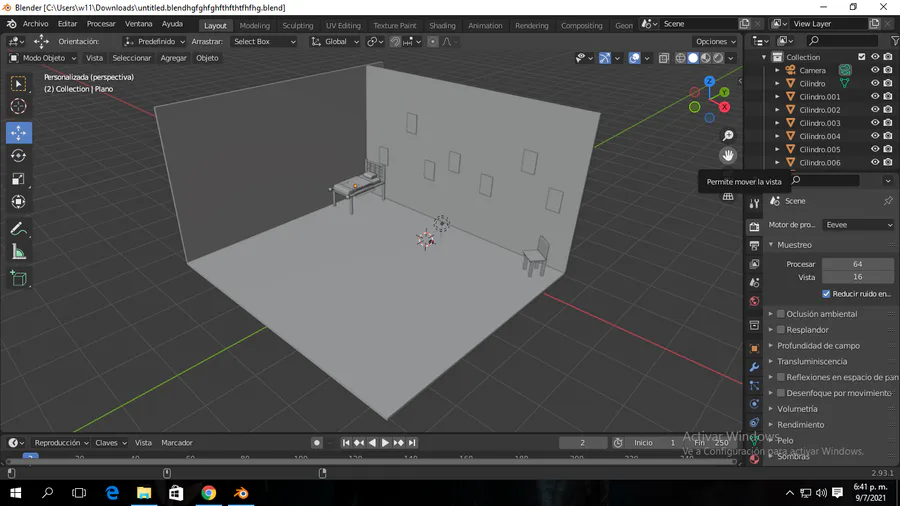
Task: Select the Select Box tool in toolbar
Action: [x=18, y=84]
